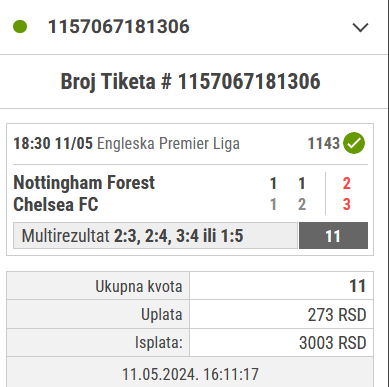Click the Uplata value 273 RSD
389x387 pixels.
point(337,315)
